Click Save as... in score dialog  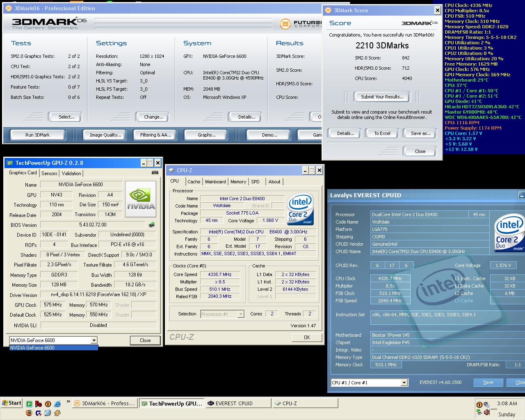[420, 133]
